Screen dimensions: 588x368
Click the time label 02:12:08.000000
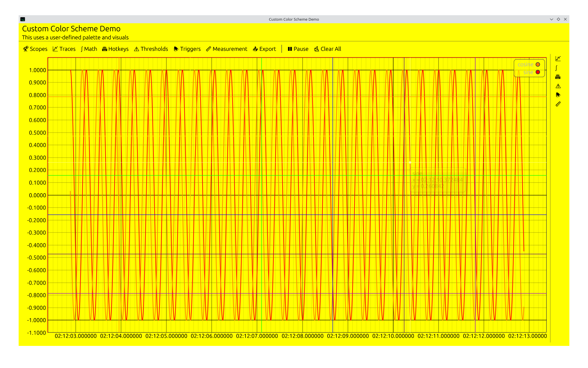303,336
